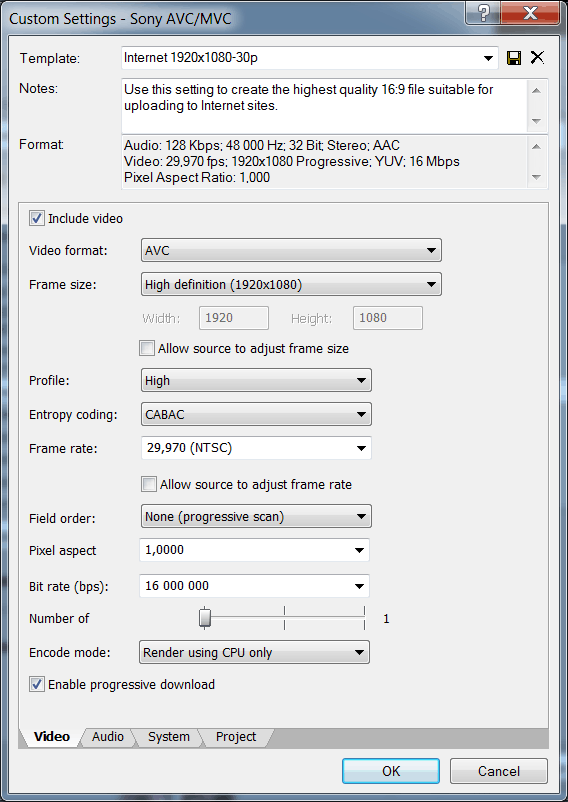Switch to the Audio tab
This screenshot has height=802, width=568.
(x=108, y=737)
